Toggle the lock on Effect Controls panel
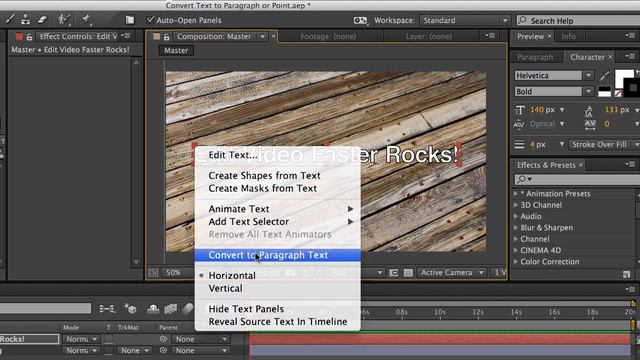 coord(29,37)
